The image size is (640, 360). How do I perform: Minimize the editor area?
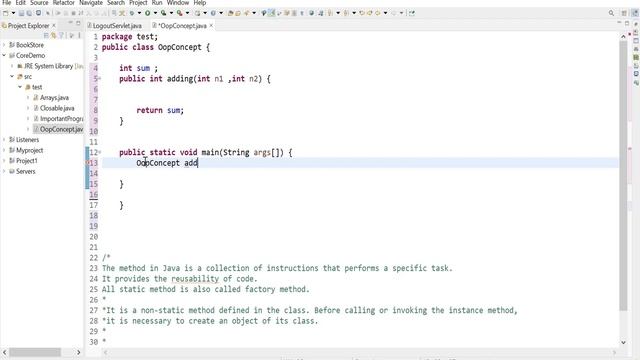(x=619, y=22)
